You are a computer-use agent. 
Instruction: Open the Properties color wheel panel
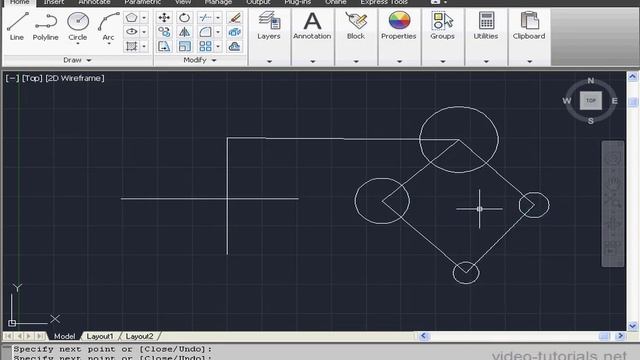coord(399,25)
